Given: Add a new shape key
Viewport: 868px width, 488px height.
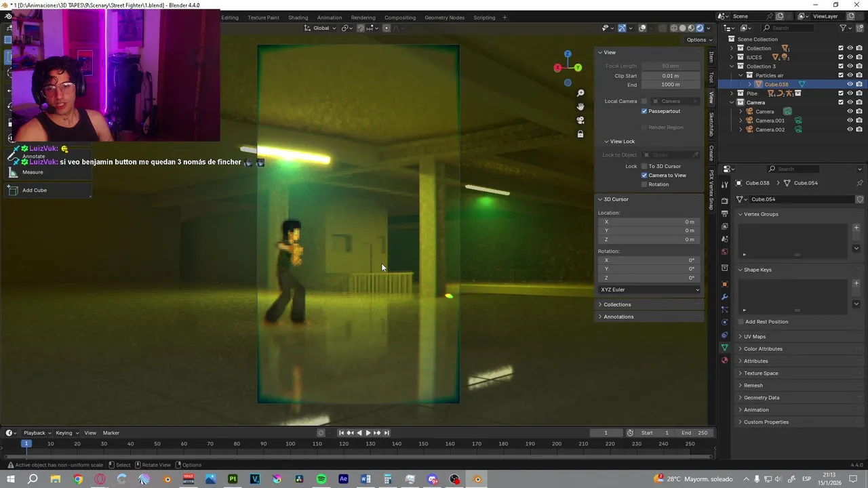Looking at the screenshot, I should pyautogui.click(x=856, y=283).
